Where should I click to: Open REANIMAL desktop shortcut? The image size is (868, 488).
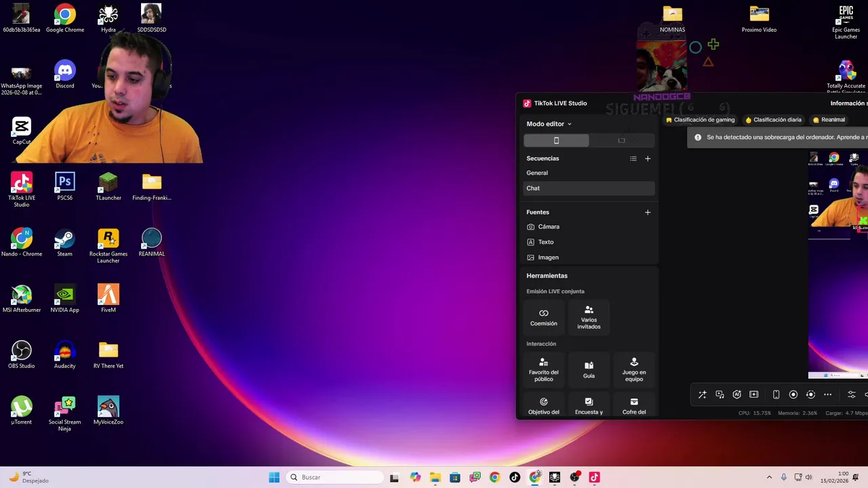152,243
